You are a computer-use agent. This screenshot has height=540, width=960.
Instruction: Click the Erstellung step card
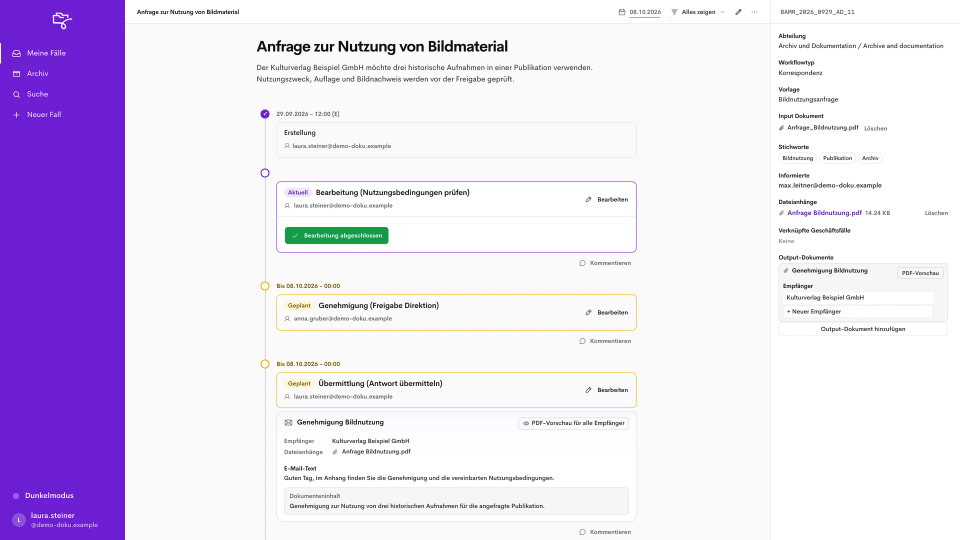456,140
